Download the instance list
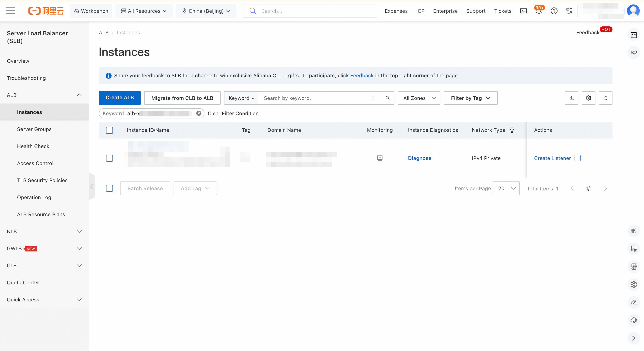 pyautogui.click(x=572, y=98)
